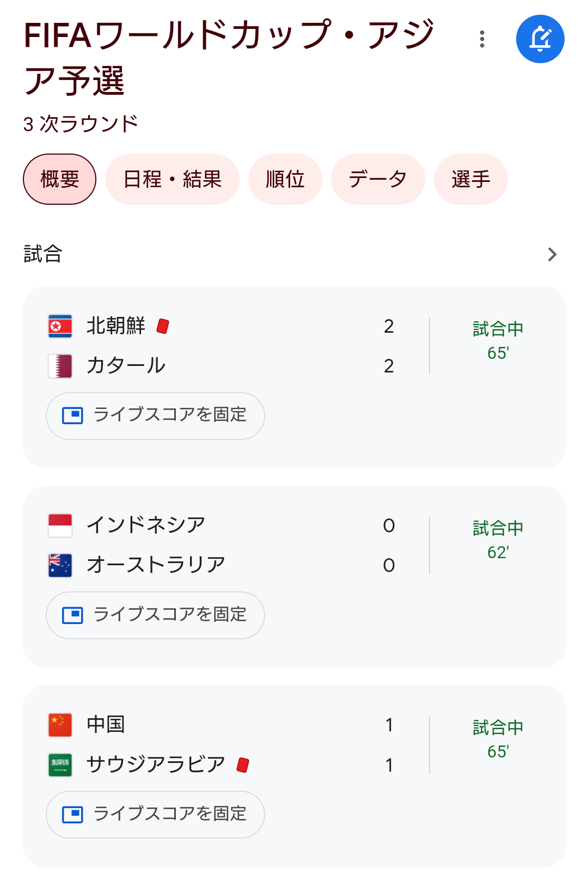This screenshot has width=588, height=880.
Task: Pin live score for North Korea vs Qatar
Action: click(x=155, y=415)
